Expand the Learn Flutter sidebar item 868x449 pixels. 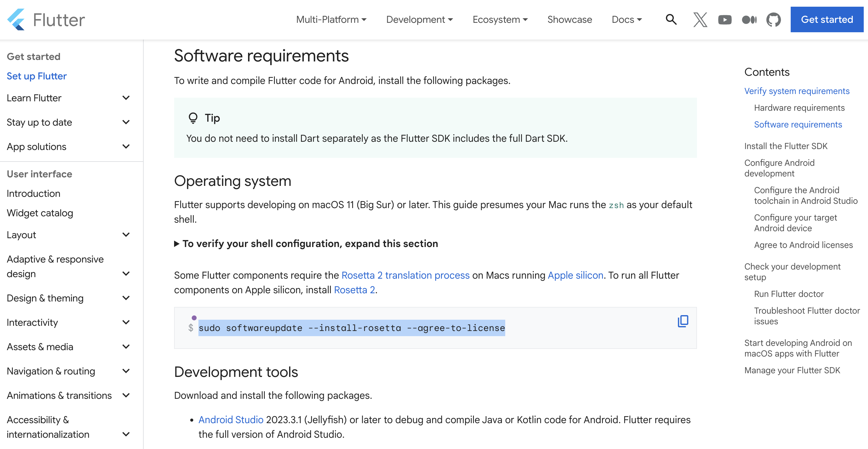(x=126, y=98)
